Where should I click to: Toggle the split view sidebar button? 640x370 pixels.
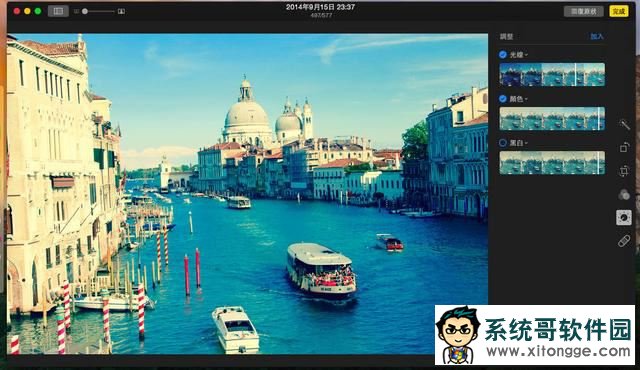tap(58, 11)
